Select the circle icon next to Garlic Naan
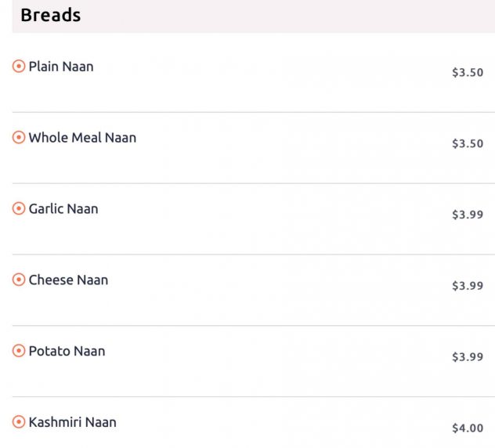This screenshot has width=495, height=448. [19, 209]
